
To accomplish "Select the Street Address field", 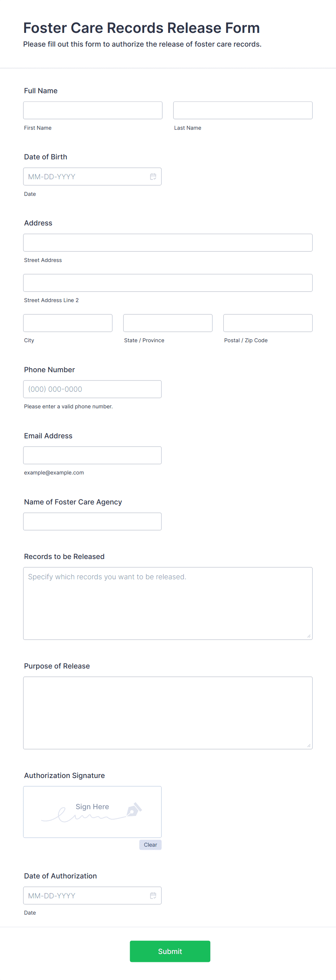I will (168, 243).
